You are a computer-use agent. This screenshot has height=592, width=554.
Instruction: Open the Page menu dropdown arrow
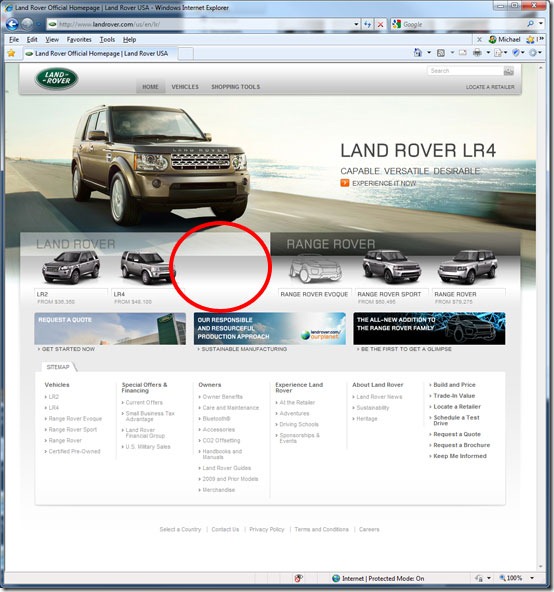pos(506,52)
